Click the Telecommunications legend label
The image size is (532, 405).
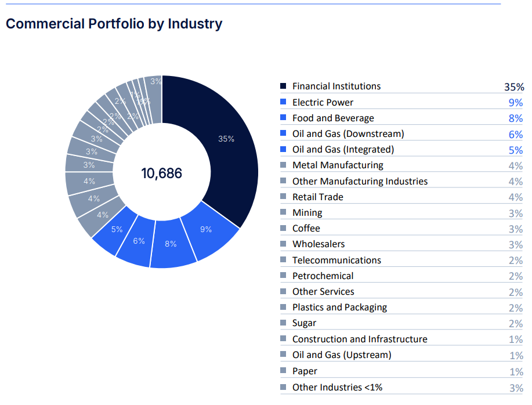point(336,260)
